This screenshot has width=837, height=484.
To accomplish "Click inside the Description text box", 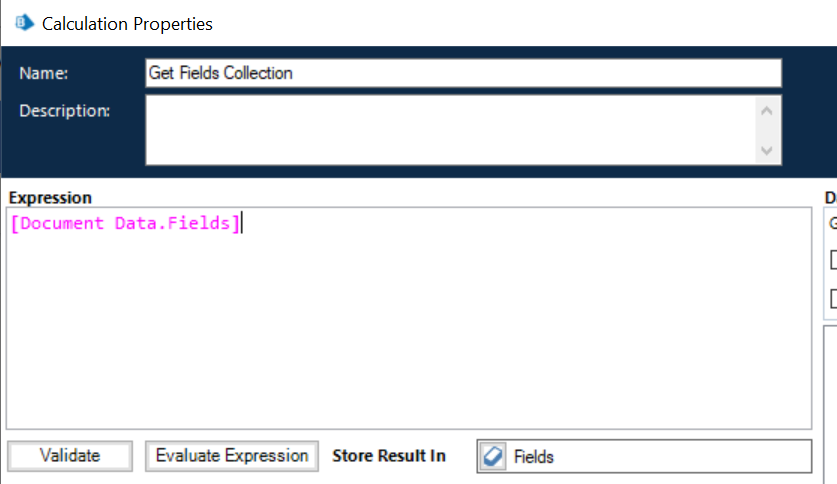I will (450, 129).
